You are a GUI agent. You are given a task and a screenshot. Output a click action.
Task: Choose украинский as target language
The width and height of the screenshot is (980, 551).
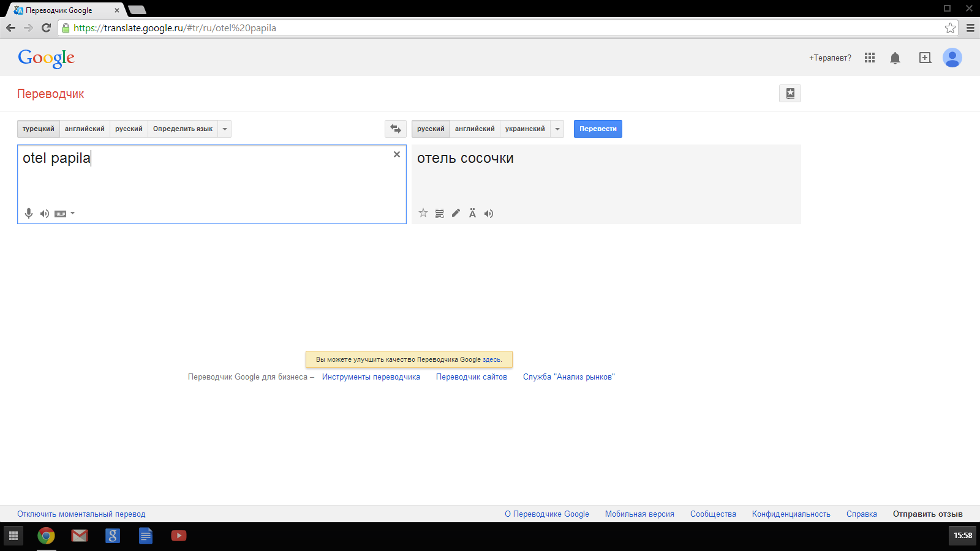pos(525,129)
